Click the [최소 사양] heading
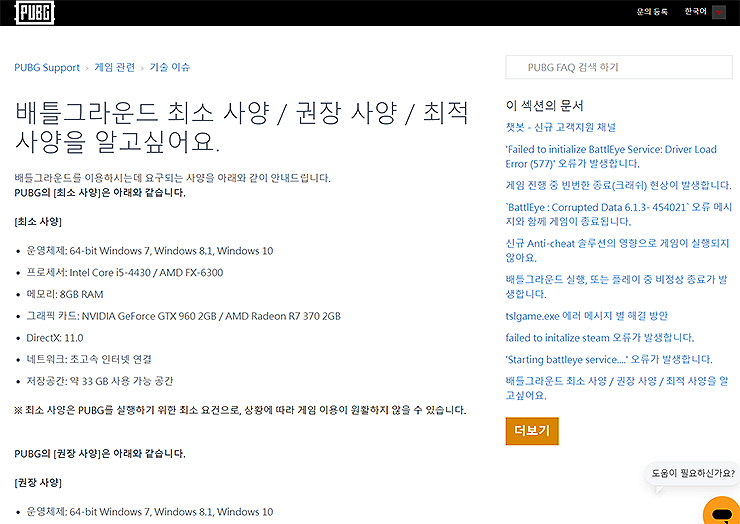 pyautogui.click(x=38, y=221)
